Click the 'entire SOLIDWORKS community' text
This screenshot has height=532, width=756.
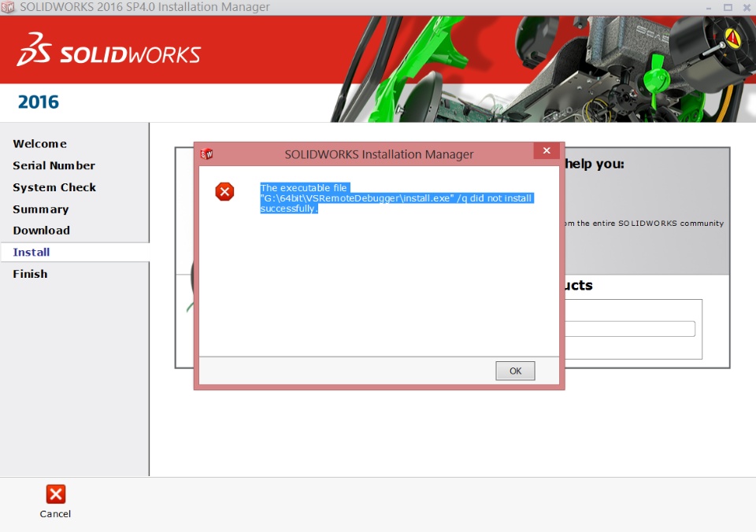[x=658, y=224]
